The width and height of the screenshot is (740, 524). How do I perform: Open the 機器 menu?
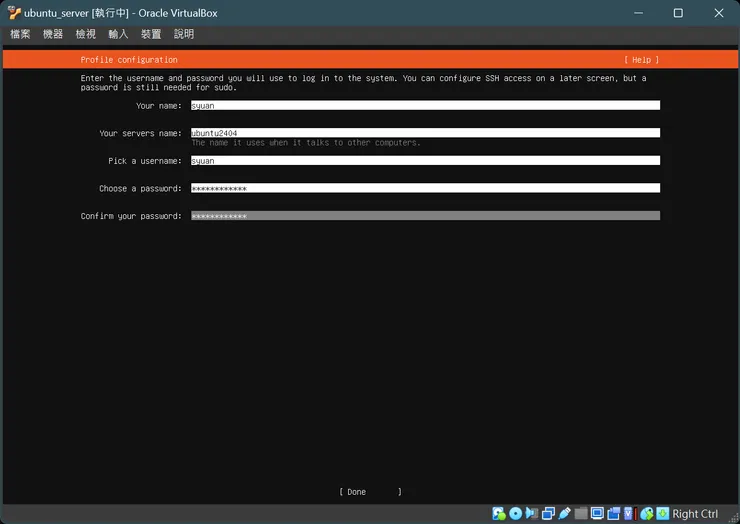53,34
